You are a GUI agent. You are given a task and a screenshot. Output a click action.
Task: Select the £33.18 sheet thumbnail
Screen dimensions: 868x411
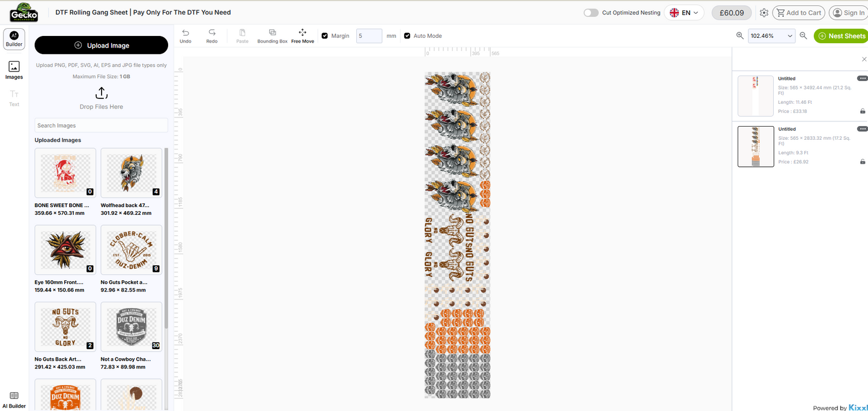click(756, 96)
